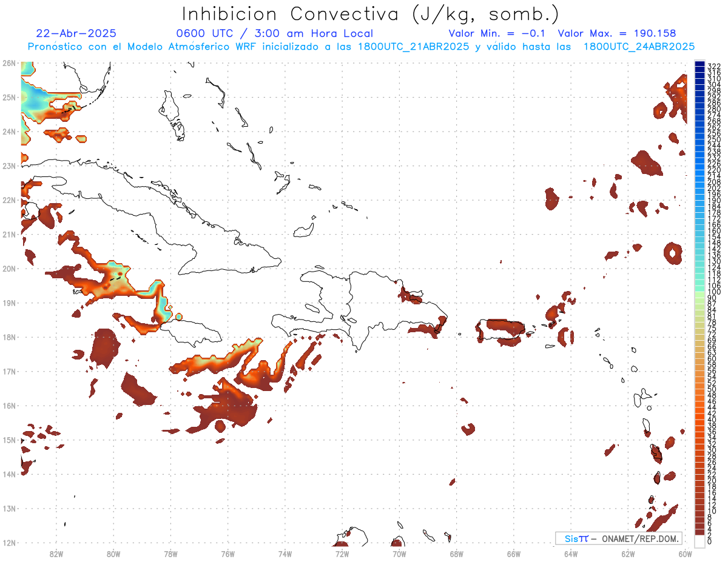Select the "Valor Min. = -0.1" readout
The height and width of the screenshot is (562, 728).
(x=497, y=33)
